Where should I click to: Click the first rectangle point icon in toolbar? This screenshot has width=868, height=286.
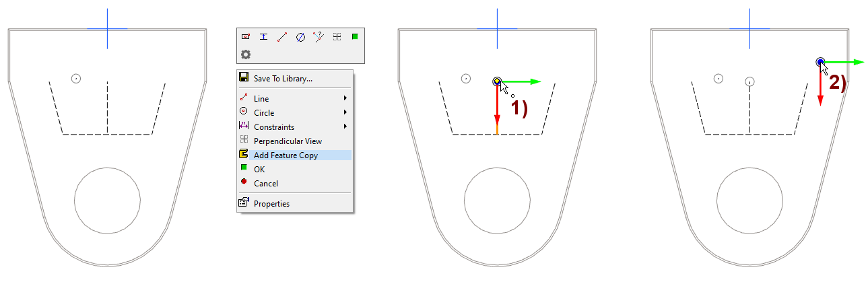[x=246, y=37]
